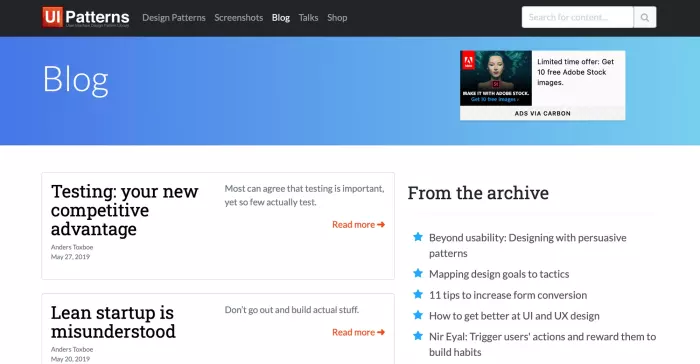Open the Talks page

[x=308, y=18]
